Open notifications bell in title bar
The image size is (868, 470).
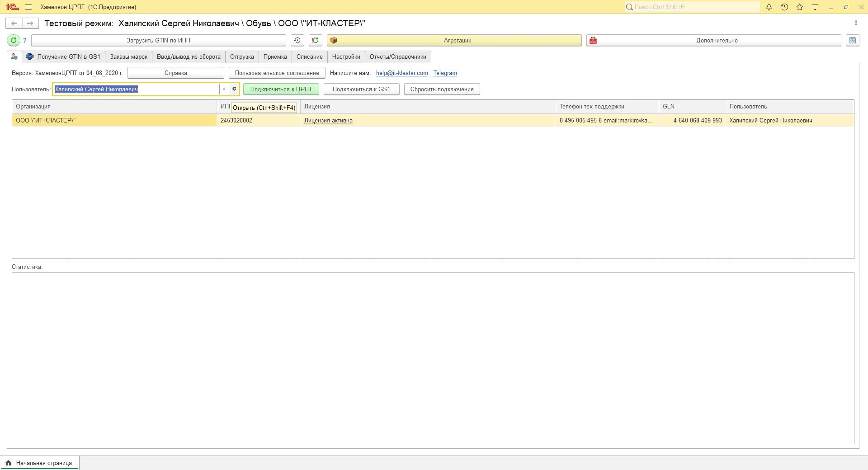point(769,7)
